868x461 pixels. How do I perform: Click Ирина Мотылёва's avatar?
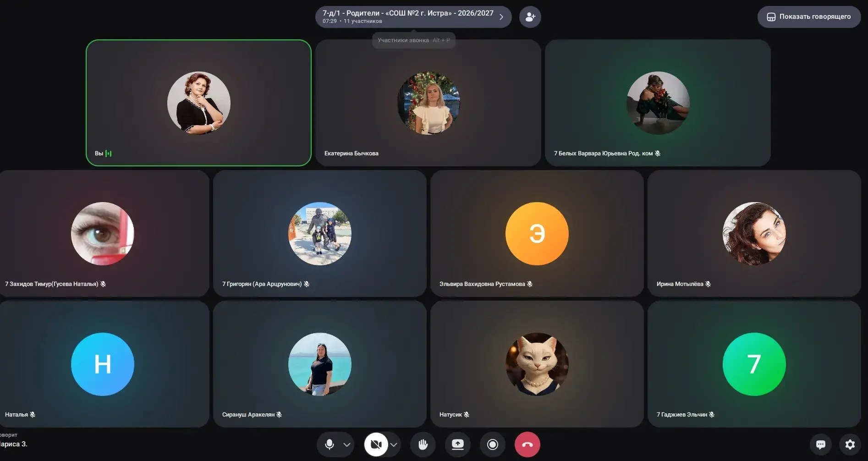(x=754, y=233)
